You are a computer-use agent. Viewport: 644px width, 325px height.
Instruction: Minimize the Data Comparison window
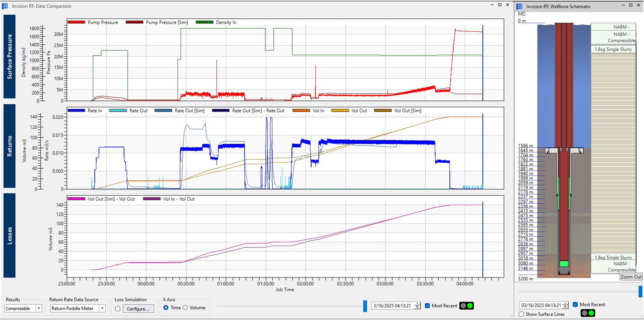tap(492, 5)
